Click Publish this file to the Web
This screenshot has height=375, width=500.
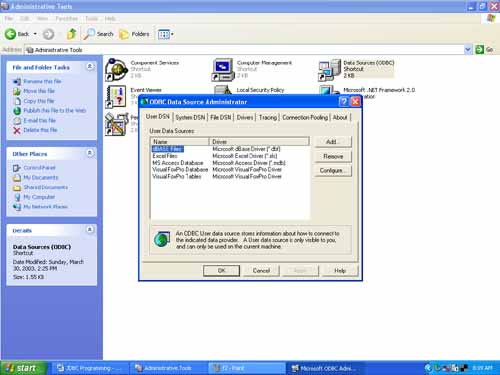[x=55, y=110]
